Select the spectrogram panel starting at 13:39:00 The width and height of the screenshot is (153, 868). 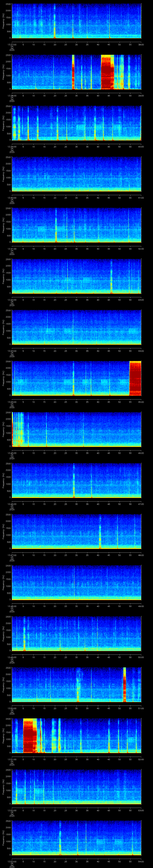coord(76,123)
